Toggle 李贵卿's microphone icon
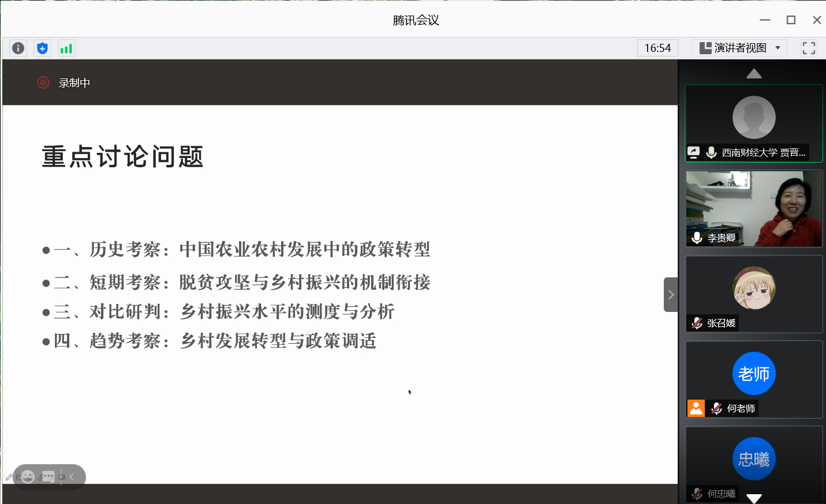This screenshot has height=504, width=826. click(x=697, y=238)
